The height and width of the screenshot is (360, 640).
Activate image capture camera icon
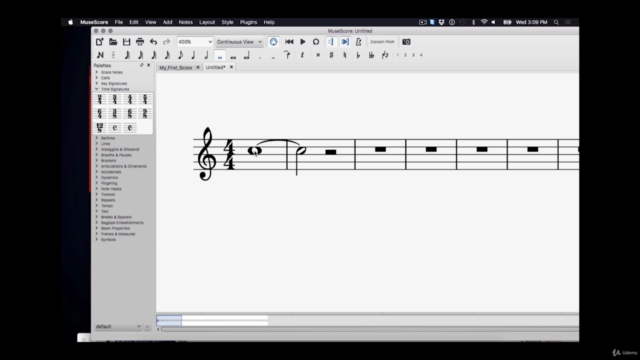[406, 42]
